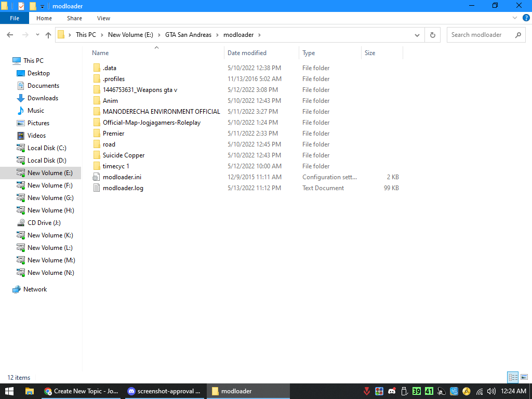Expand chevron after modloader breadcrumb

point(260,35)
